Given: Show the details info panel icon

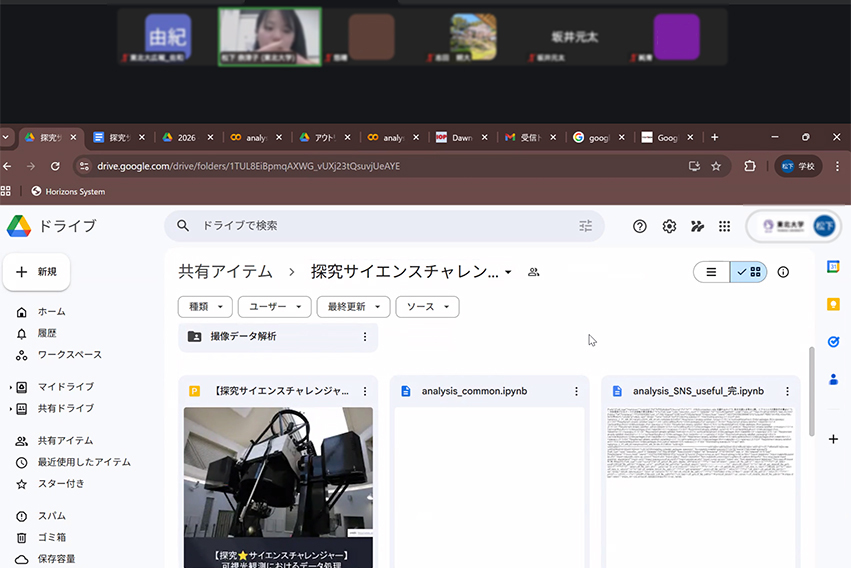Looking at the screenshot, I should click(x=783, y=271).
